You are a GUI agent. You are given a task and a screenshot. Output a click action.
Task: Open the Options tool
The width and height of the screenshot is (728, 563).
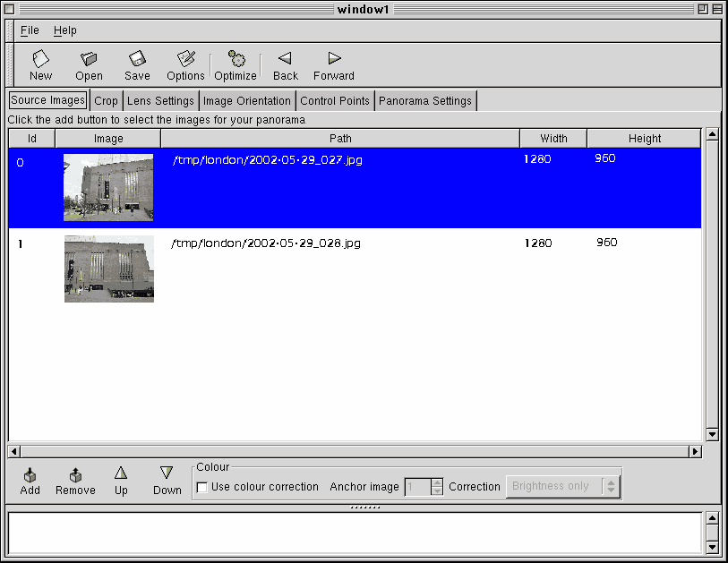coord(185,63)
